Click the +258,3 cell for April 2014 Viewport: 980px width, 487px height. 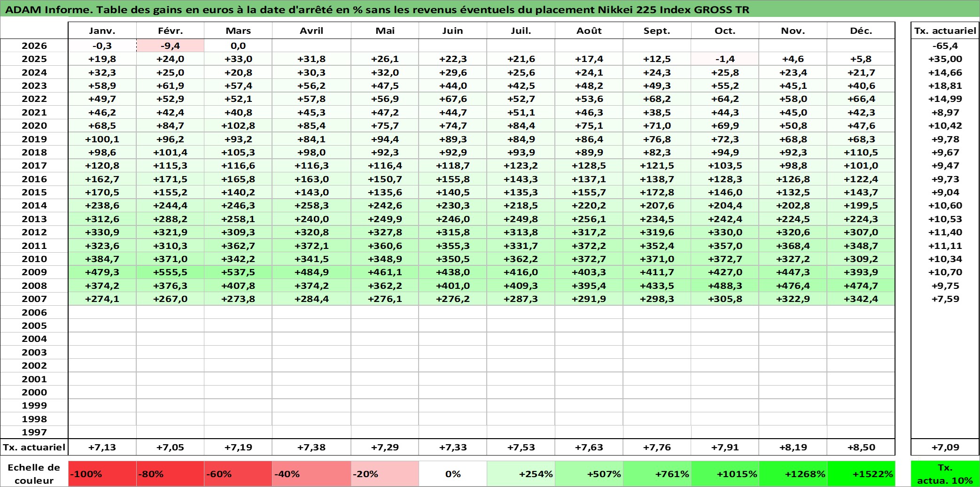pos(311,205)
